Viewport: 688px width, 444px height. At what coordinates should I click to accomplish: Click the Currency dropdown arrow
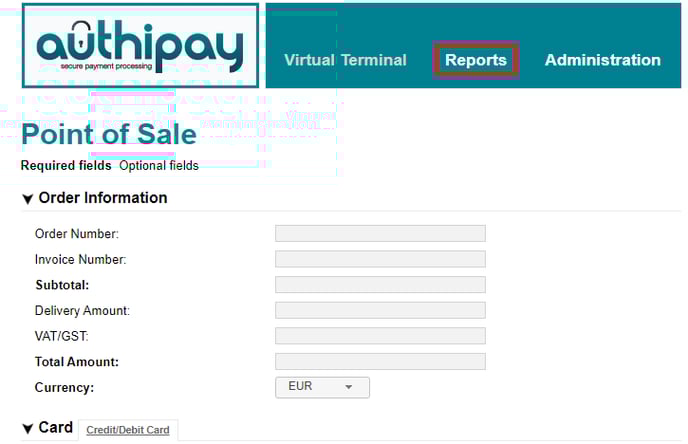[349, 387]
